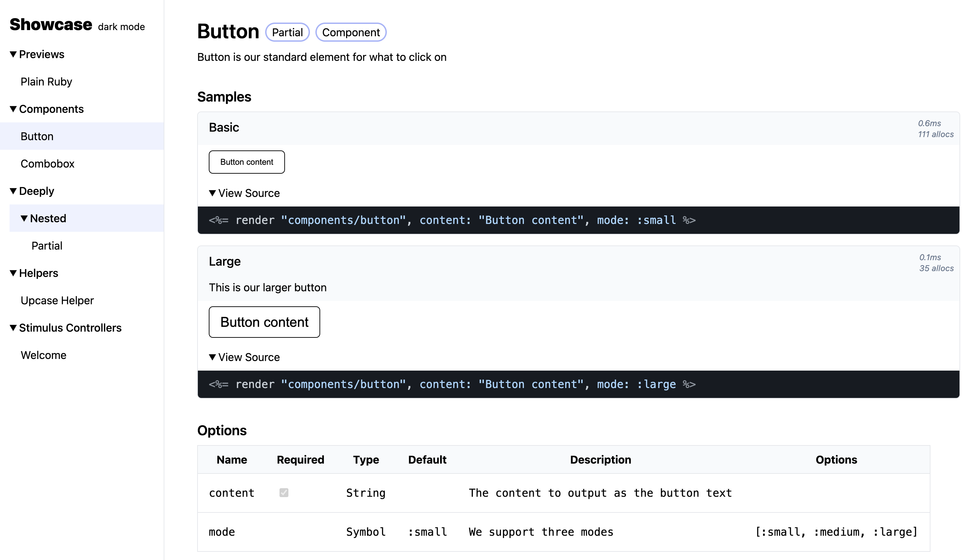Collapse the Components sidebar section

(46, 109)
